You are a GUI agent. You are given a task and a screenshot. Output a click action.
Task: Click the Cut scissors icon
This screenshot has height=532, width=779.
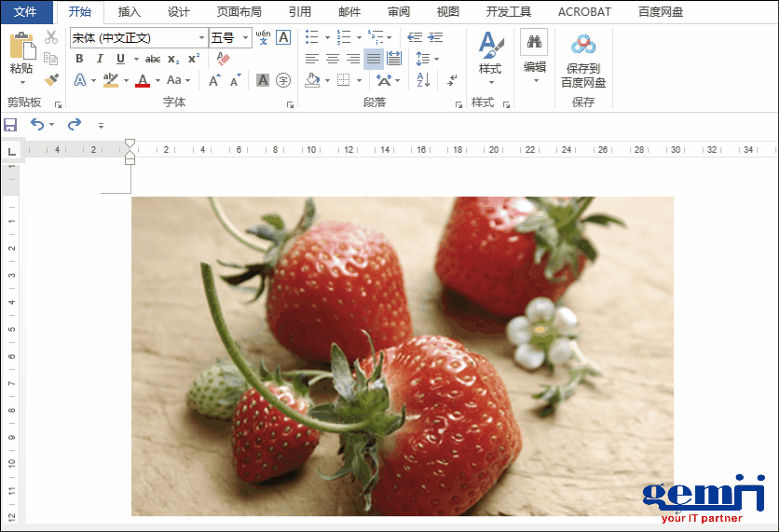point(51,37)
